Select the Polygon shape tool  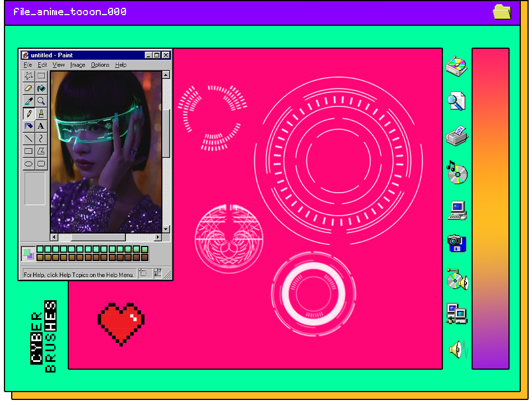click(41, 151)
